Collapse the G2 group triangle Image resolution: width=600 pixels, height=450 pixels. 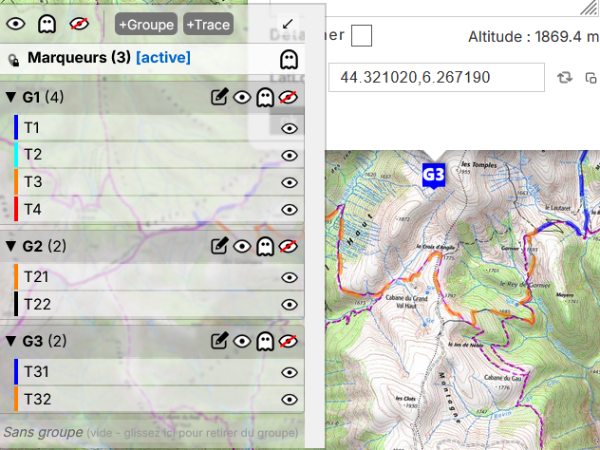tap(11, 246)
